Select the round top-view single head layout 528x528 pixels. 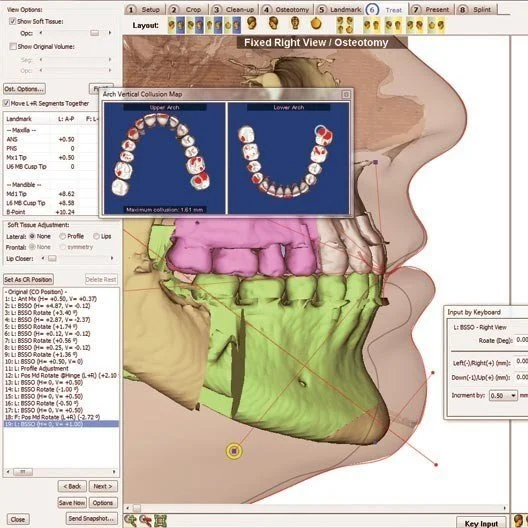coord(316,24)
